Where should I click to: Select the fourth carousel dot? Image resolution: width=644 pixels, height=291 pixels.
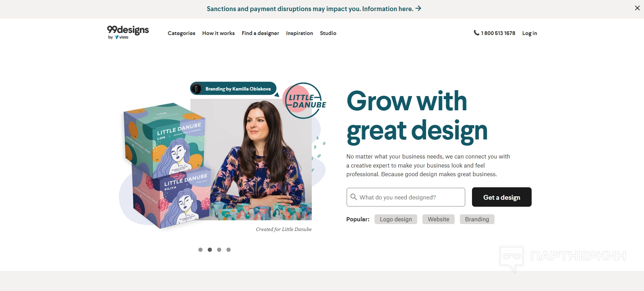click(229, 250)
